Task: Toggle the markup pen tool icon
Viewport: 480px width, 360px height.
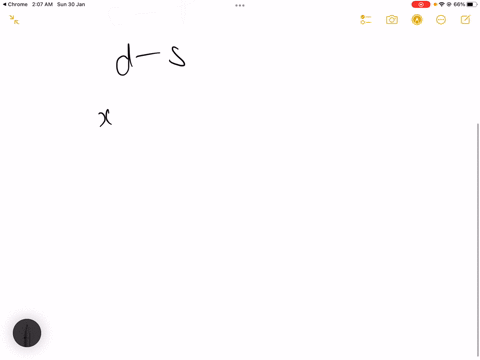Action: point(417,20)
